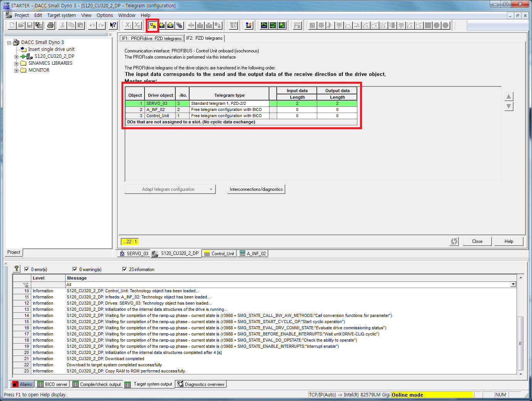Click the Interconnections/diagnostics button
The width and height of the screenshot is (532, 401).
(x=256, y=189)
